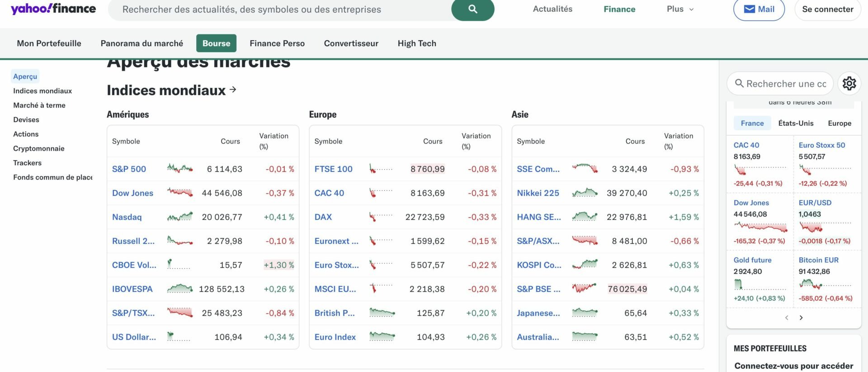Select the Bourse tab
This screenshot has height=372, width=868.
pyautogui.click(x=216, y=43)
